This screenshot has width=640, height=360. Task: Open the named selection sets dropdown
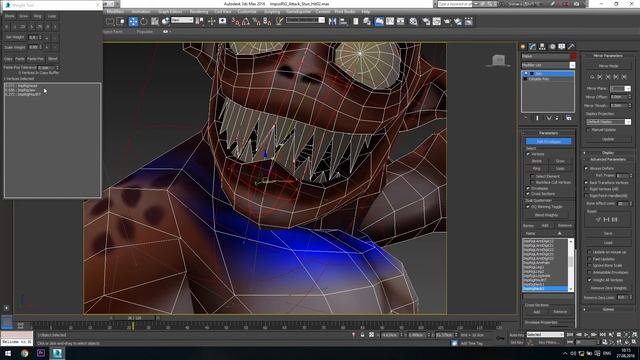point(305,20)
